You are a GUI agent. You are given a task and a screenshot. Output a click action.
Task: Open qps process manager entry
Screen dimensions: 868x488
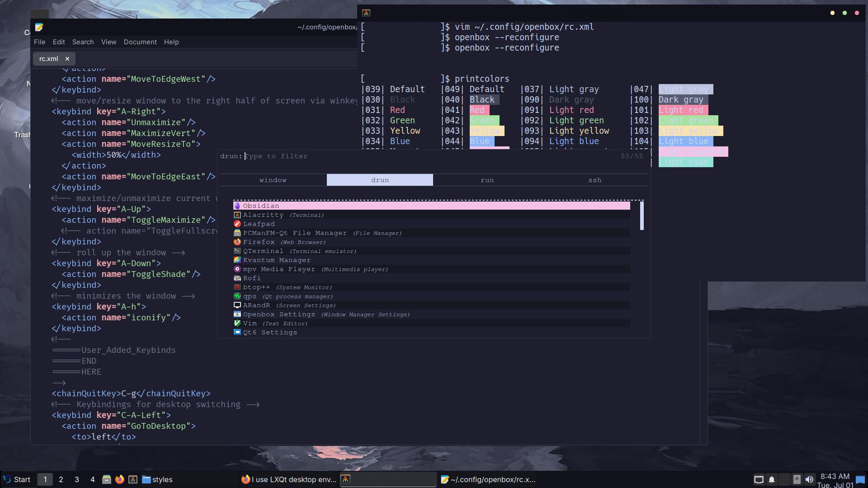coord(431,296)
